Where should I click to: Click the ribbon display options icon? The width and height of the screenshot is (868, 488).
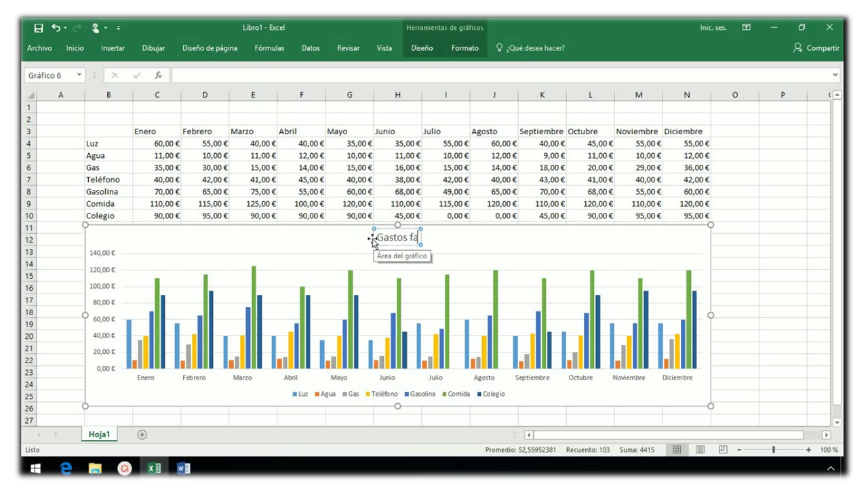pos(747,28)
